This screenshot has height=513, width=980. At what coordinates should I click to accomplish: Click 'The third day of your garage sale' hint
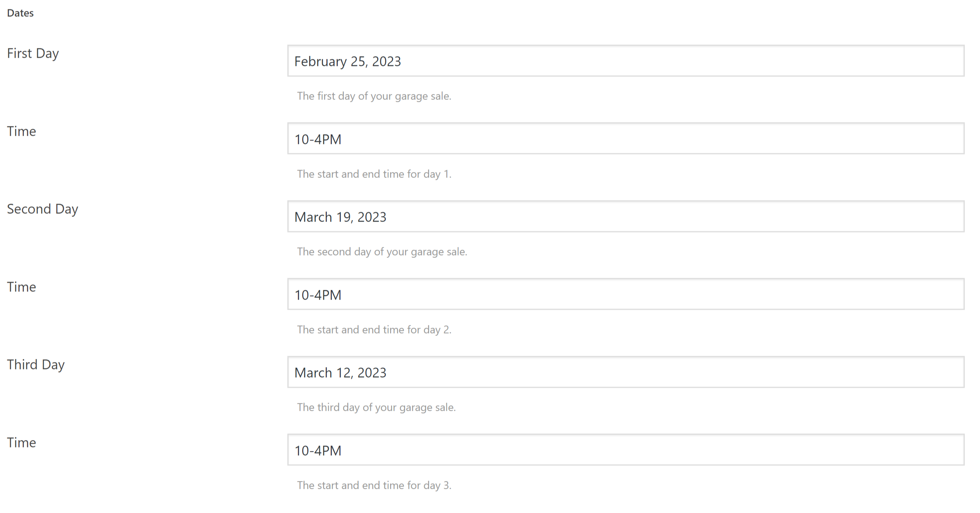coord(376,408)
